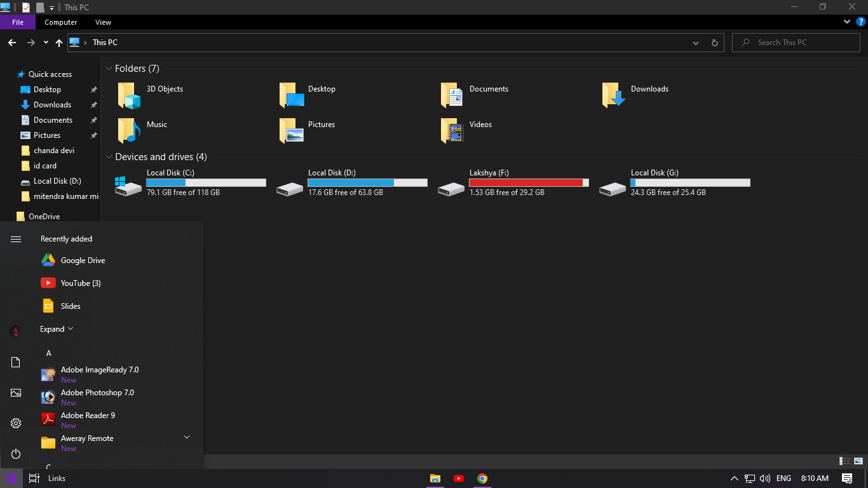Select Desktop in Quick access sidebar
Viewport: 868px width, 488px height.
pos(47,90)
